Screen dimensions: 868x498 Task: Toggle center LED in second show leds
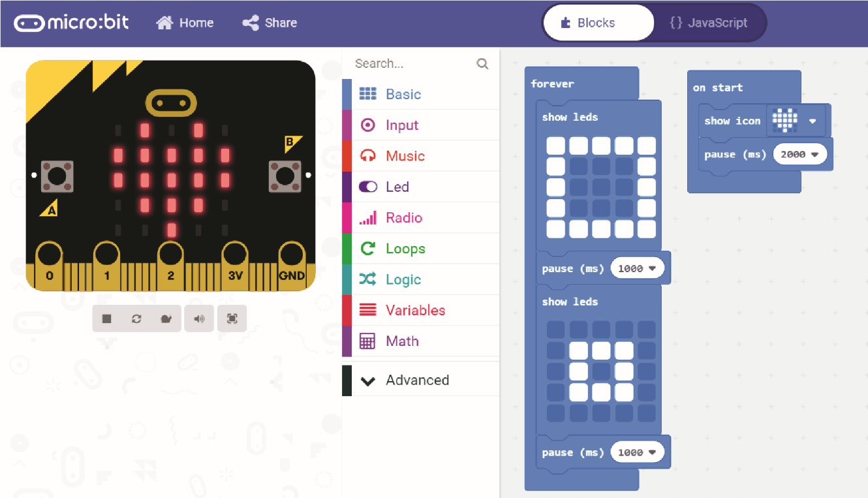[601, 371]
